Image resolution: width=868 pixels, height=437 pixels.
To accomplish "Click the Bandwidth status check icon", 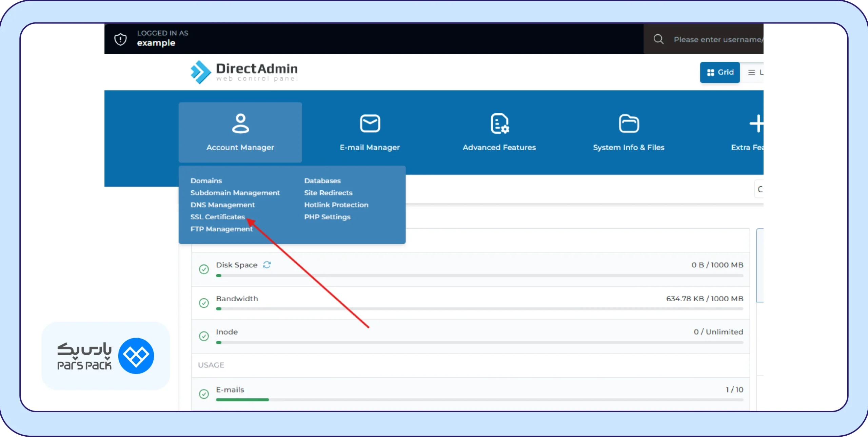I will click(204, 303).
